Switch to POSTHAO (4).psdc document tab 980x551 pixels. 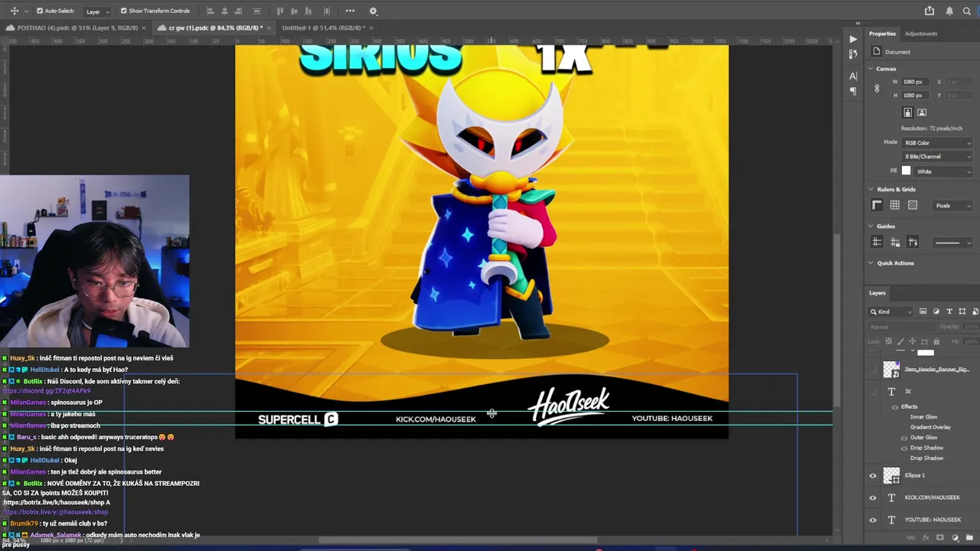(77, 28)
